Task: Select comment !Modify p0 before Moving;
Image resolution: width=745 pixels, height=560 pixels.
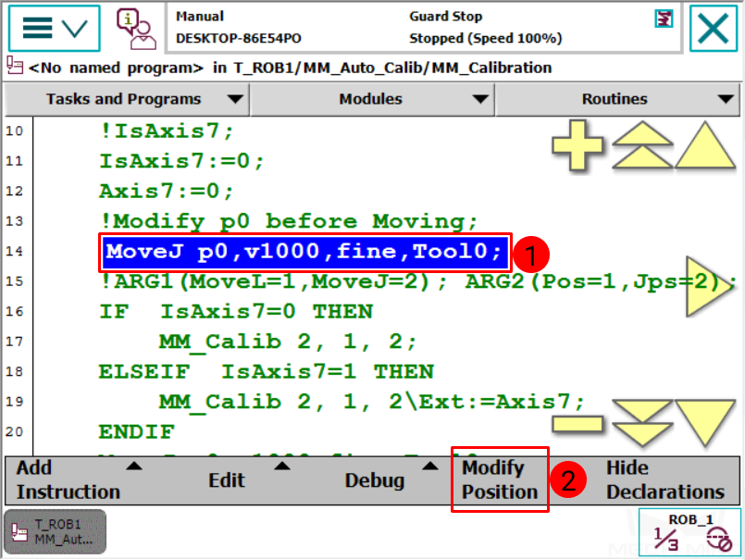Action: pyautogui.click(x=289, y=221)
